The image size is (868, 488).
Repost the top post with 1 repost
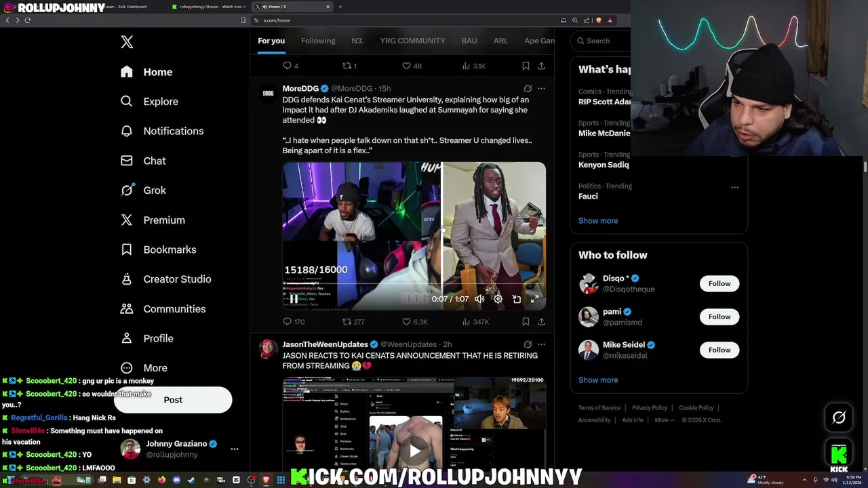tap(349, 66)
